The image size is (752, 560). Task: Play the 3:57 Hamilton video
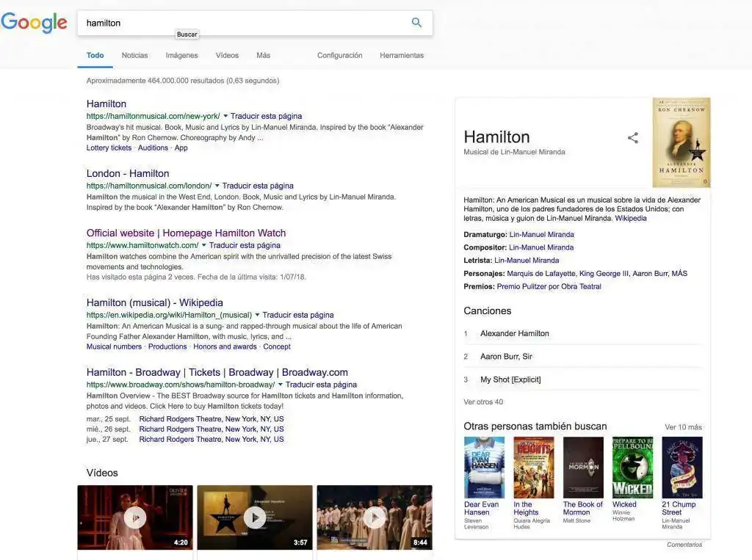pos(255,517)
